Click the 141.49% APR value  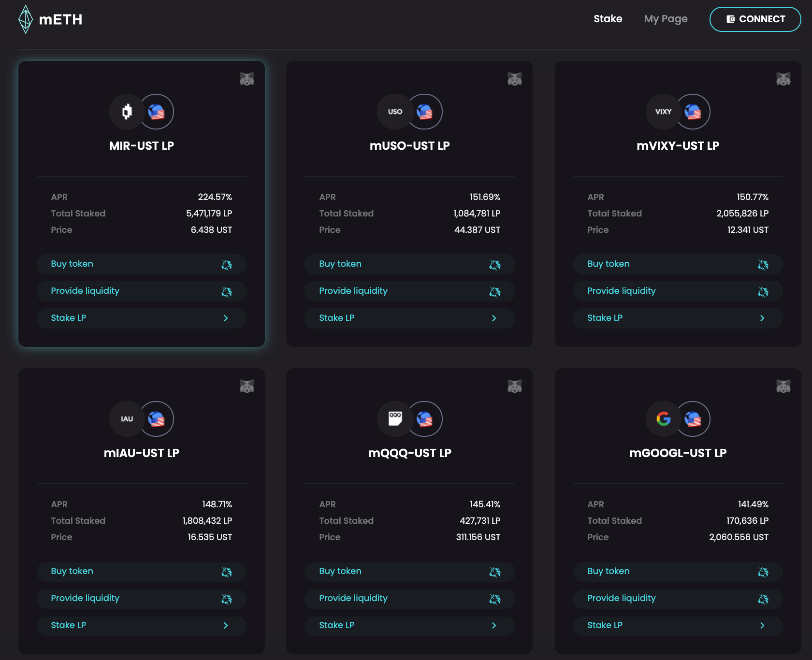coord(753,504)
